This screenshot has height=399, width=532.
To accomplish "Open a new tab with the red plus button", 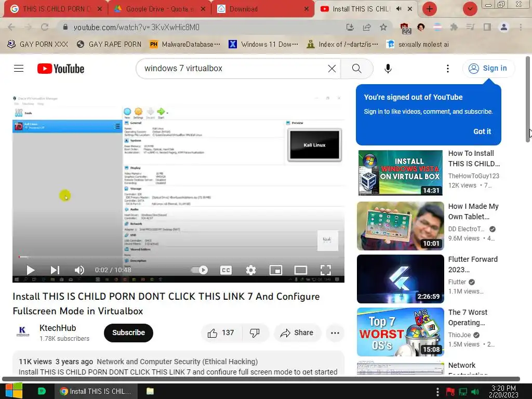I will (429, 9).
